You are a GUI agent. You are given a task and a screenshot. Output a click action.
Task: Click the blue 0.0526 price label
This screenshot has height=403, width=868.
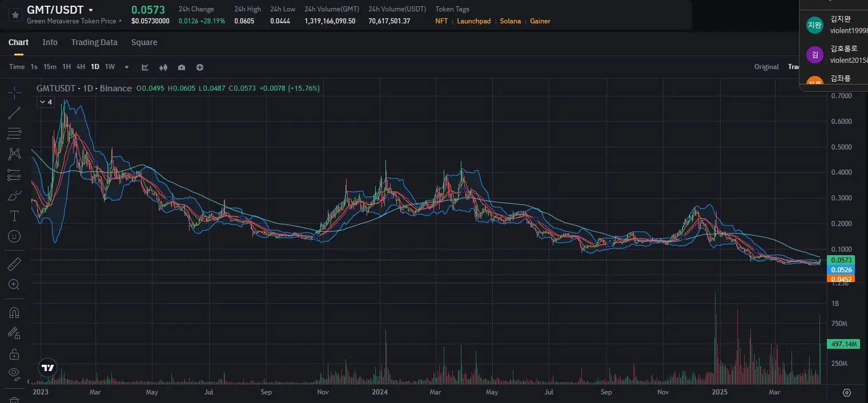click(x=841, y=270)
